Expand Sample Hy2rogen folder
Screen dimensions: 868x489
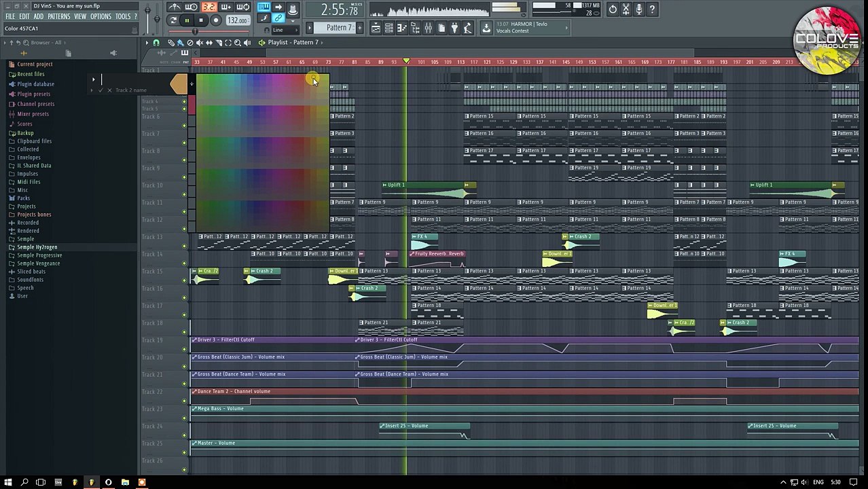[x=37, y=247]
